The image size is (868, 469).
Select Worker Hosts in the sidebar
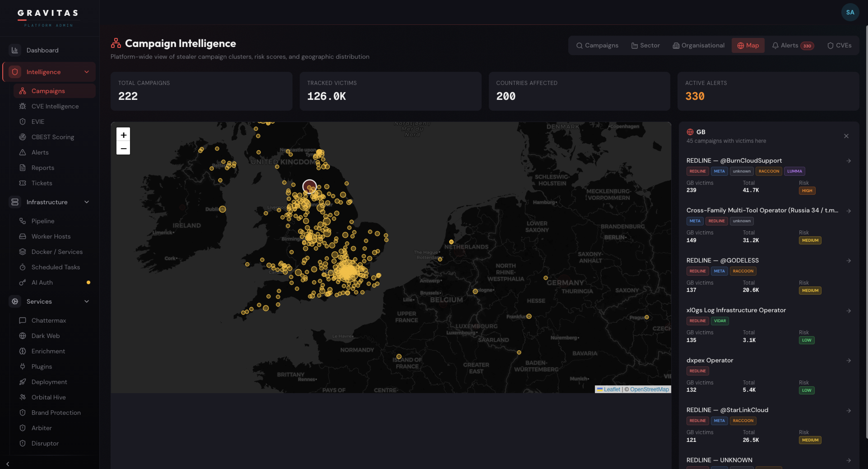(54, 236)
